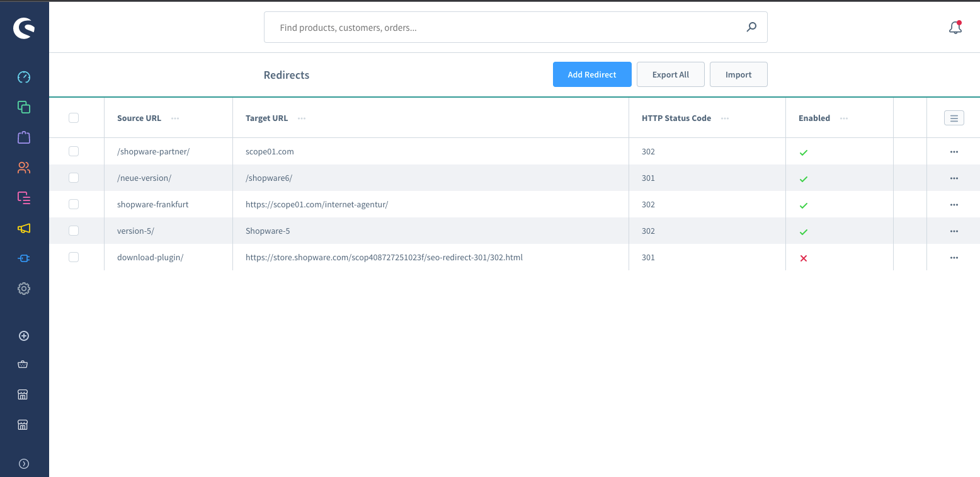Click the Export All button
The image size is (980, 477).
671,74
